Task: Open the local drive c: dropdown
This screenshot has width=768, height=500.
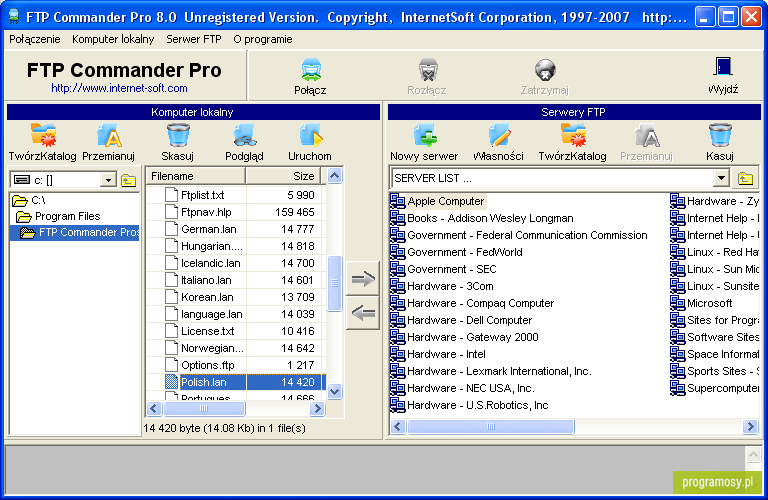Action: click(x=108, y=180)
